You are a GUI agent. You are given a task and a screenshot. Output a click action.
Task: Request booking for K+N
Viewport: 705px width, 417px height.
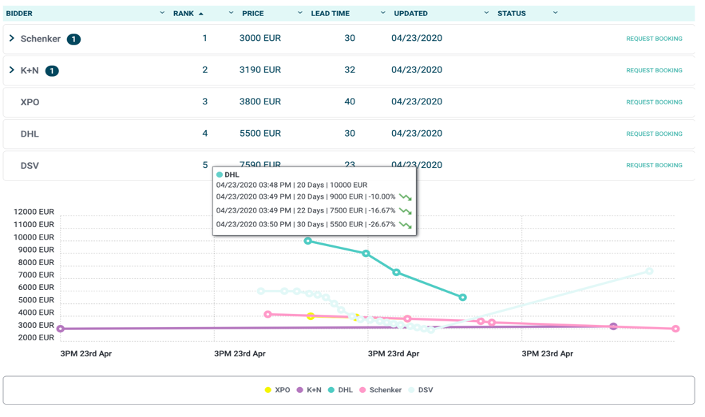click(x=654, y=70)
